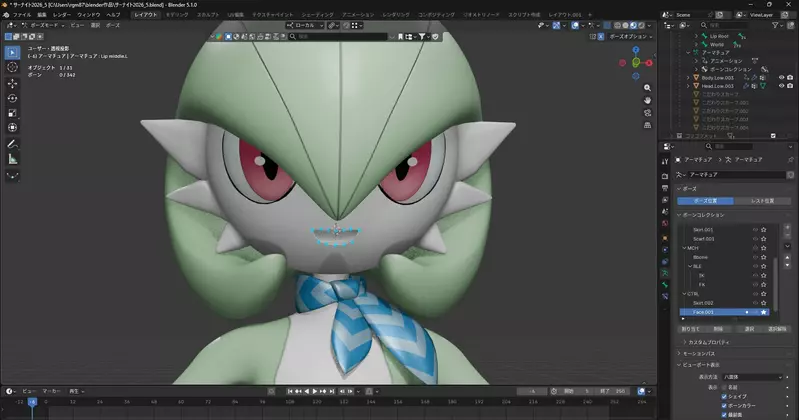This screenshot has width=799, height=420.
Task: Click the Rest Position button
Action: pos(762,201)
